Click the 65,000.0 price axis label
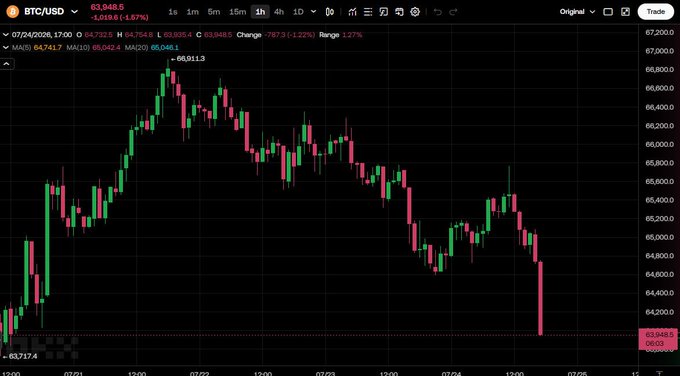680x376 pixels. 659,237
